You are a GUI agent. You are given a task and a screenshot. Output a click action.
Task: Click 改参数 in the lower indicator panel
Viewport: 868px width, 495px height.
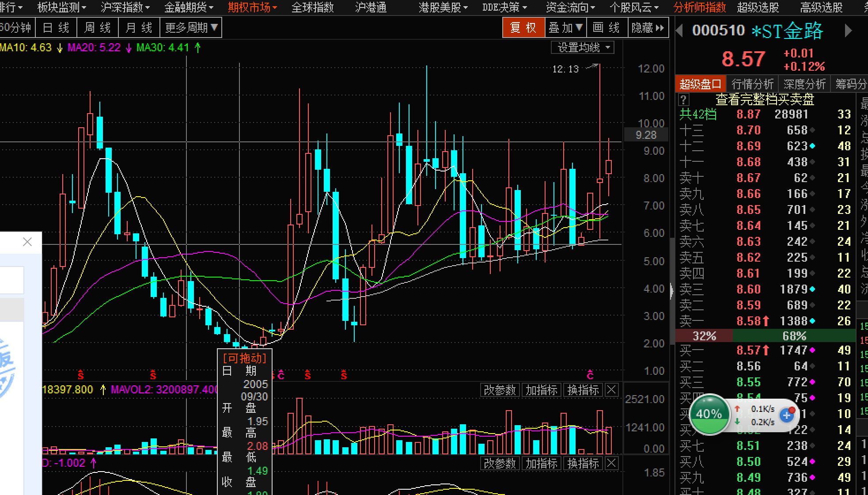500,464
